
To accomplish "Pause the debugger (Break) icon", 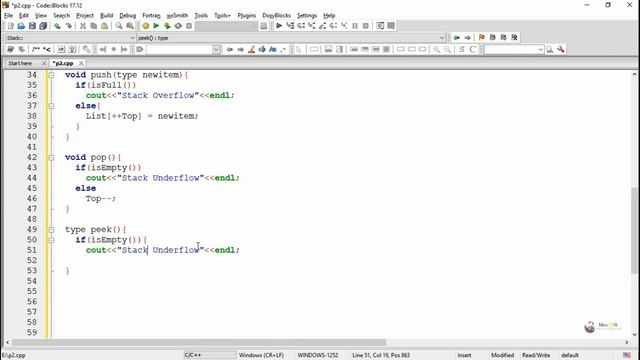I will coord(355,26).
